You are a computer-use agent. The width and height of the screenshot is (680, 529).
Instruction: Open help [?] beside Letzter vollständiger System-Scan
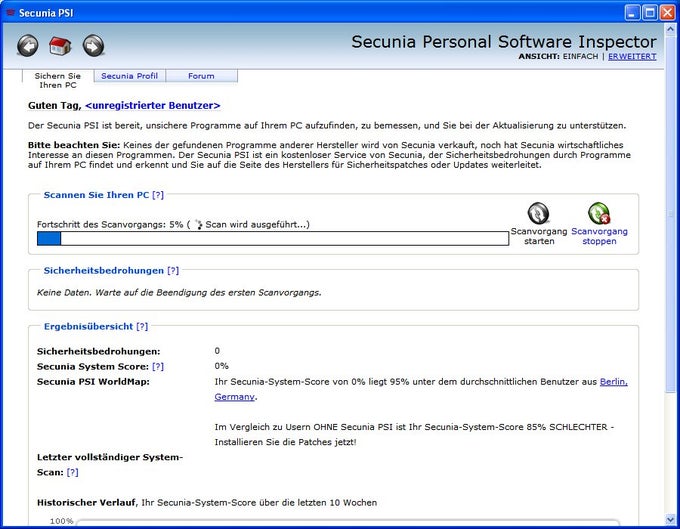72,472
